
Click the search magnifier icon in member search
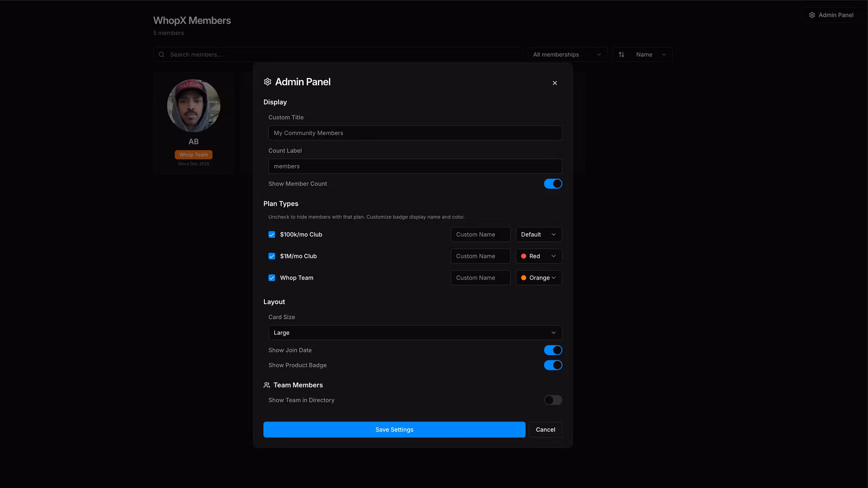(161, 54)
